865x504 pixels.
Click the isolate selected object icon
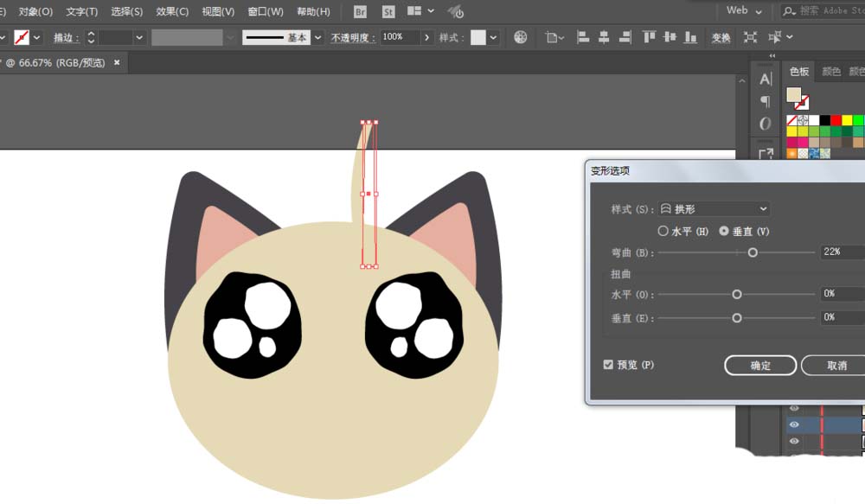(x=750, y=37)
